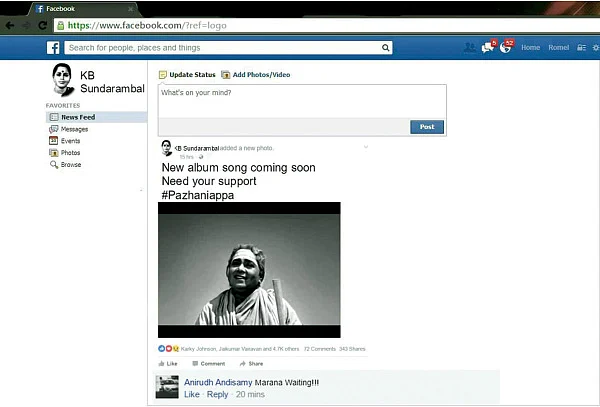Open Anirudh Andisamy's profile link
Image resolution: width=600 pixels, height=407 pixels.
218,382
